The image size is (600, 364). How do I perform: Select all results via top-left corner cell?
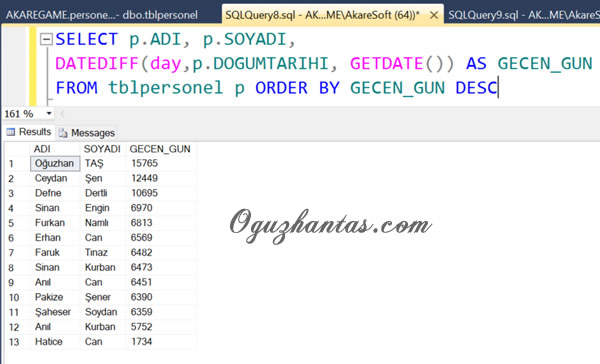pos(17,149)
